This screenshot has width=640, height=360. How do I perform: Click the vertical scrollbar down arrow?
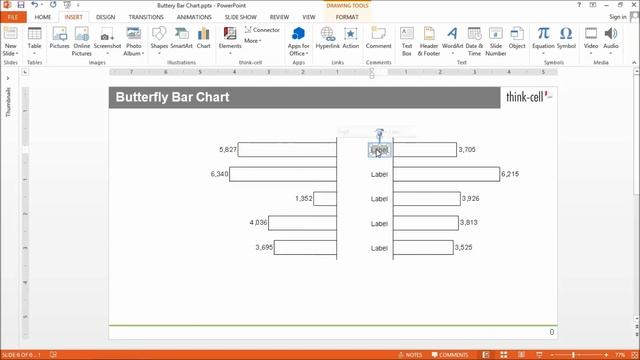[x=636, y=318]
